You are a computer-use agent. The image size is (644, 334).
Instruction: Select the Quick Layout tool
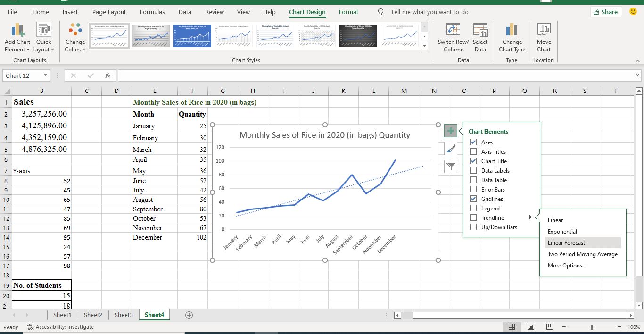[x=43, y=38]
